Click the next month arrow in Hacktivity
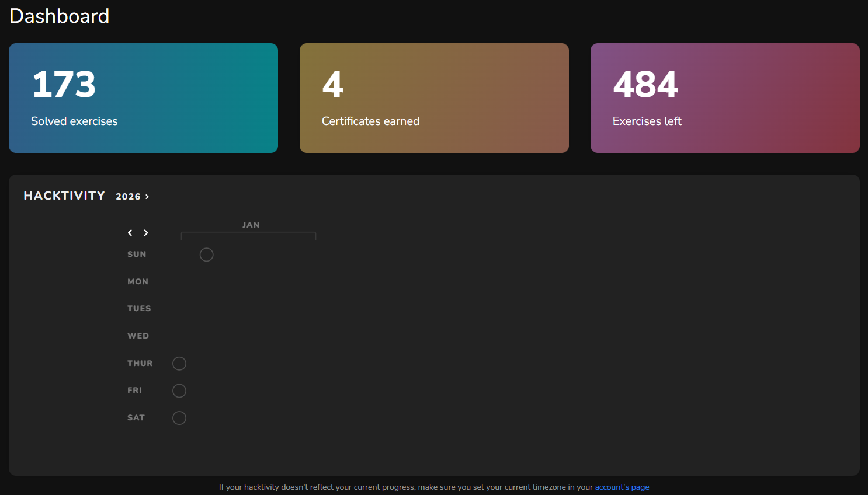 pos(146,233)
